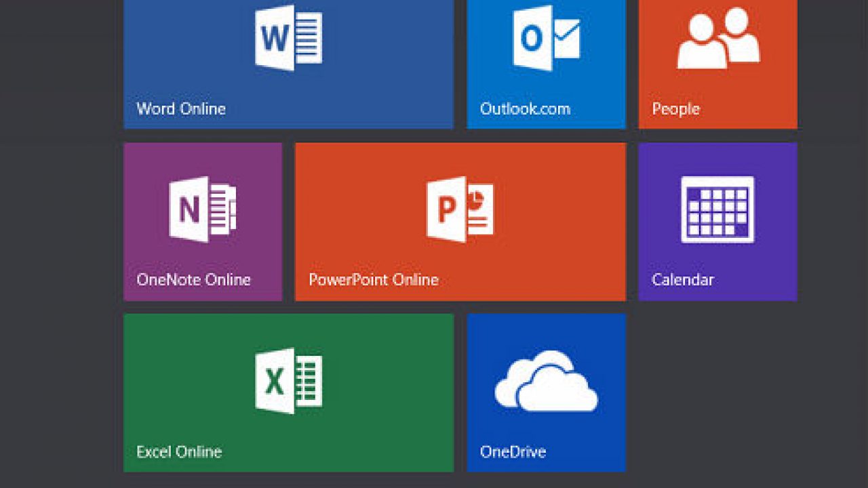The image size is (868, 488).
Task: Click the "OneDrive" tile label
Action: (x=513, y=451)
